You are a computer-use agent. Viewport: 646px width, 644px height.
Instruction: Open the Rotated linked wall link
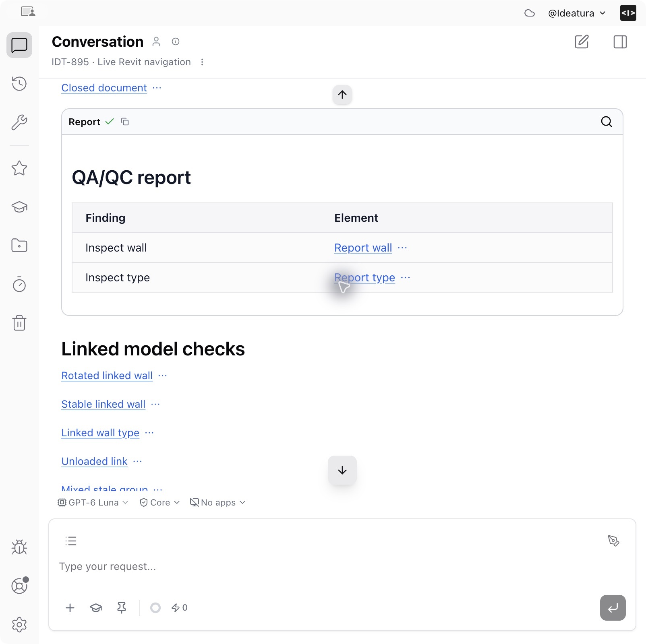pos(107,376)
